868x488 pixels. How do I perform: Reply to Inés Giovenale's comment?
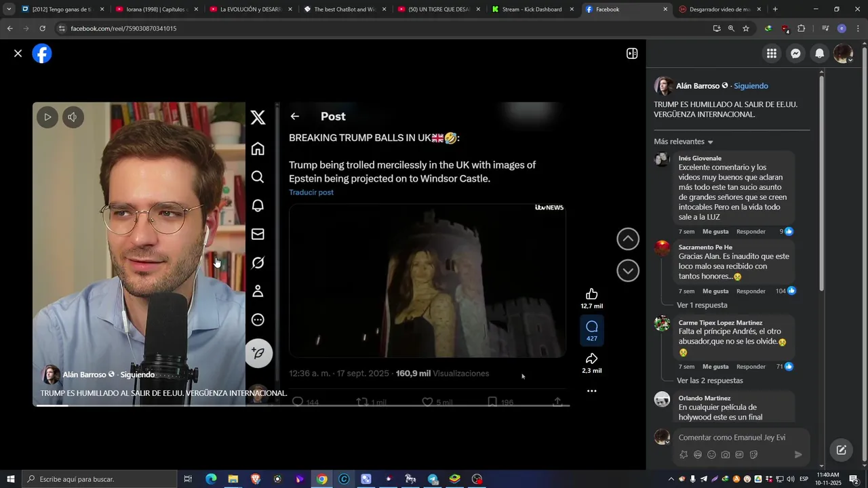coord(751,232)
